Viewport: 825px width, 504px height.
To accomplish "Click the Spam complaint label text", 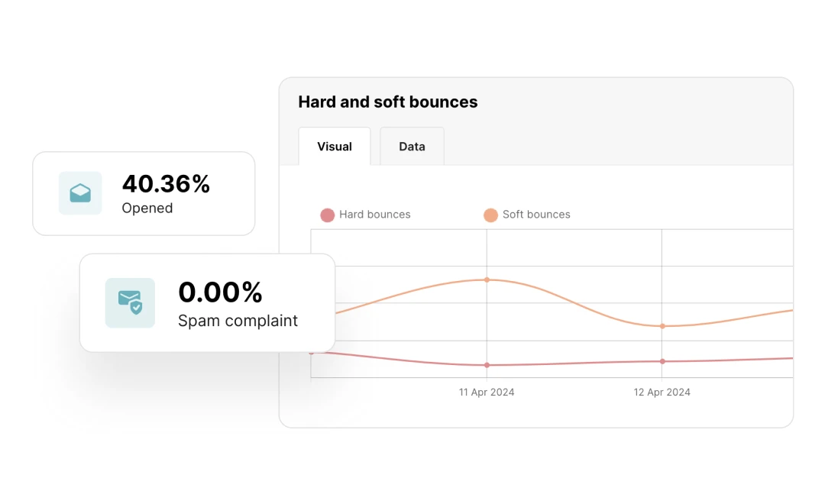I will 238,321.
